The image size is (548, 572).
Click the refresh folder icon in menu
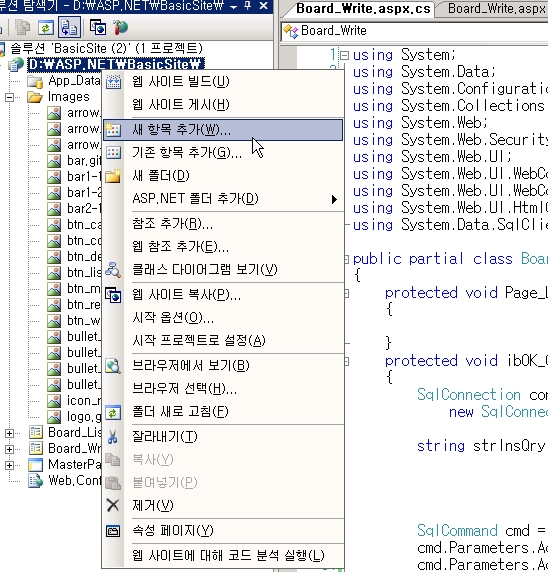click(113, 412)
